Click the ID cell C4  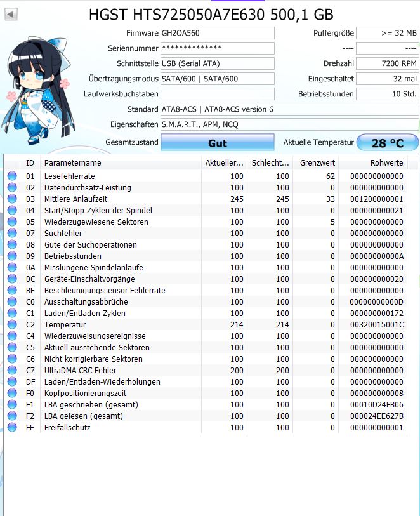tap(30, 336)
